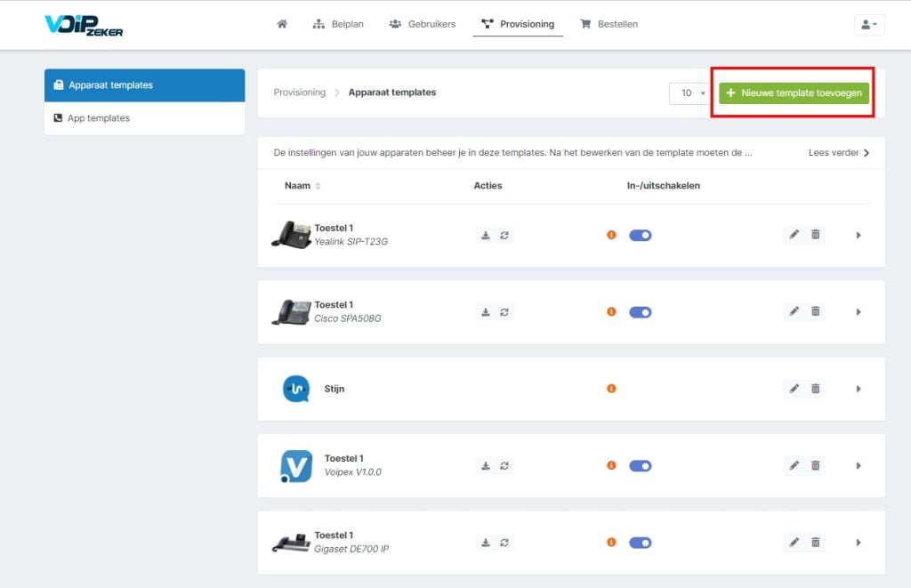Click the Acties column header
911x588 pixels.
click(488, 186)
